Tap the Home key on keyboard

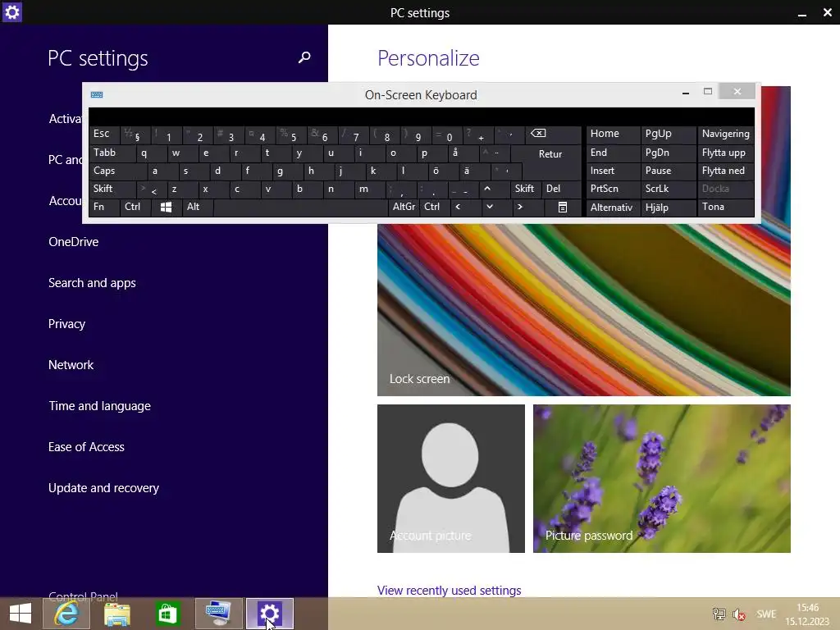(x=612, y=134)
